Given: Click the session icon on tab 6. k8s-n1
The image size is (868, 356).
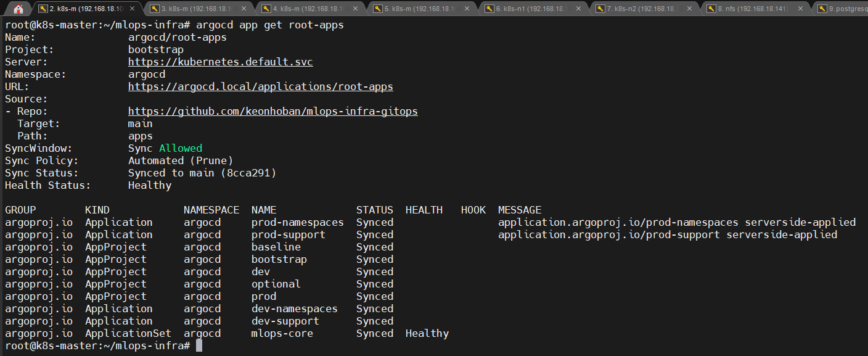Looking at the screenshot, I should (x=489, y=9).
